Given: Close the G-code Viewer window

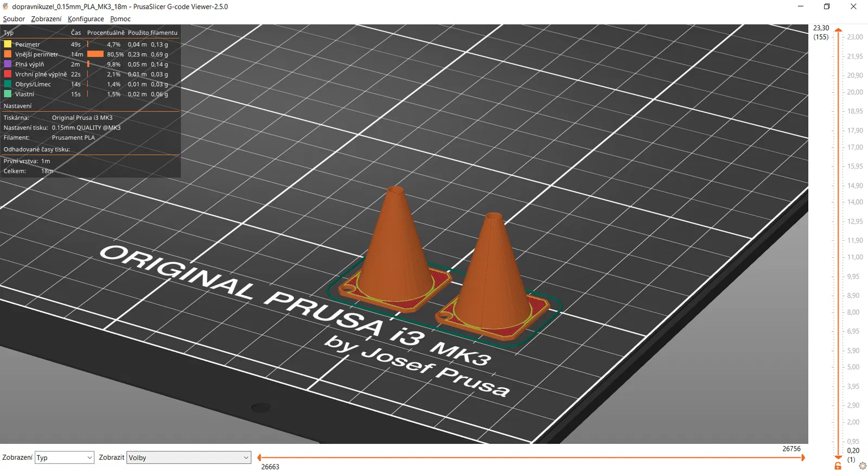Looking at the screenshot, I should pos(853,7).
